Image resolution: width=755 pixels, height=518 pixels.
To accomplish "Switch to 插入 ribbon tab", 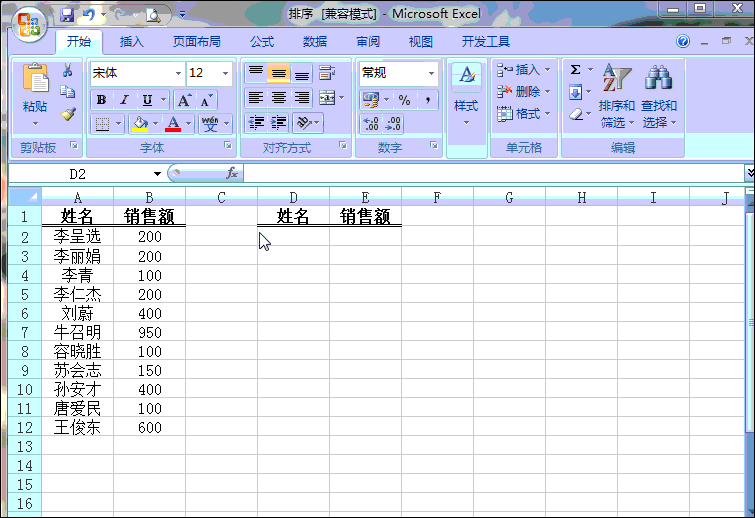I will (131, 42).
